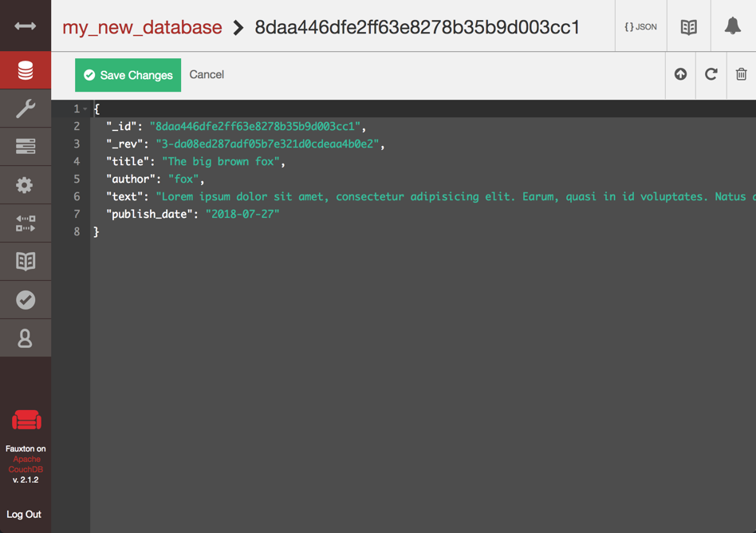
Task: Open Configuration via the gear icon
Action: point(26,185)
